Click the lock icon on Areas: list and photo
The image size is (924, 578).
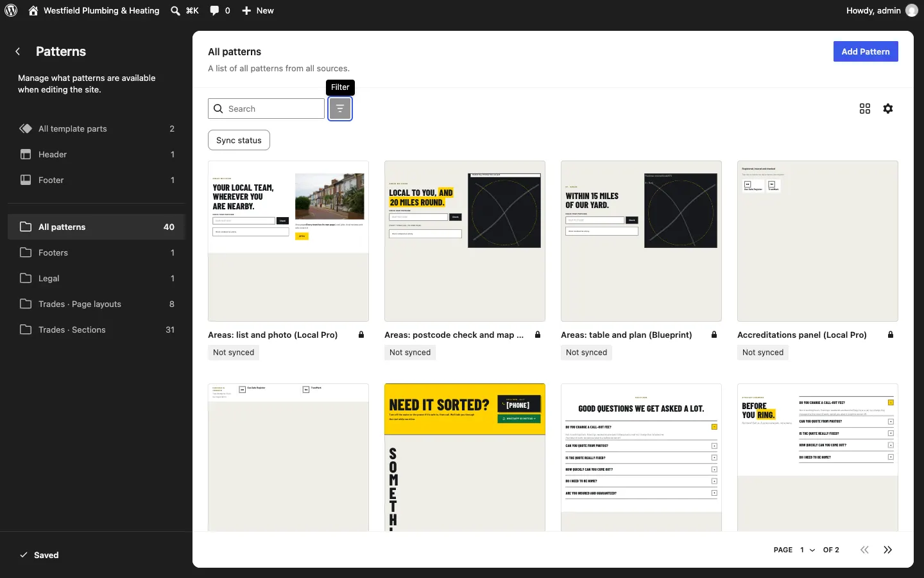tap(361, 335)
